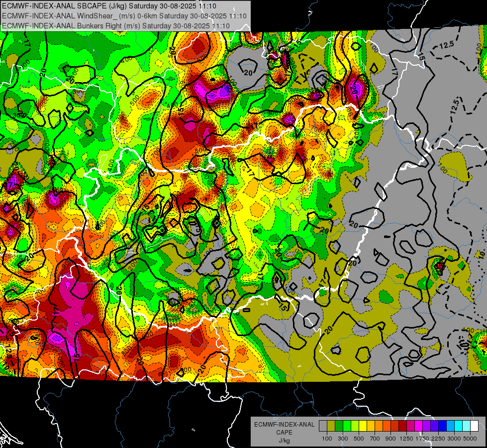This screenshot has width=487, height=448.
Task: Click the WindShear 0-6km layer title line
Action: [x=124, y=16]
